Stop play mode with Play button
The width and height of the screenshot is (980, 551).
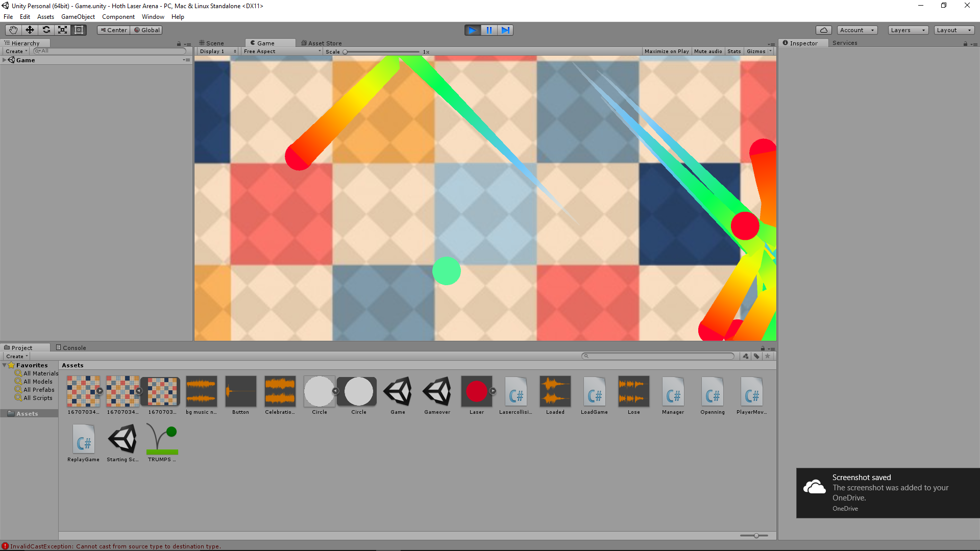coord(472,30)
